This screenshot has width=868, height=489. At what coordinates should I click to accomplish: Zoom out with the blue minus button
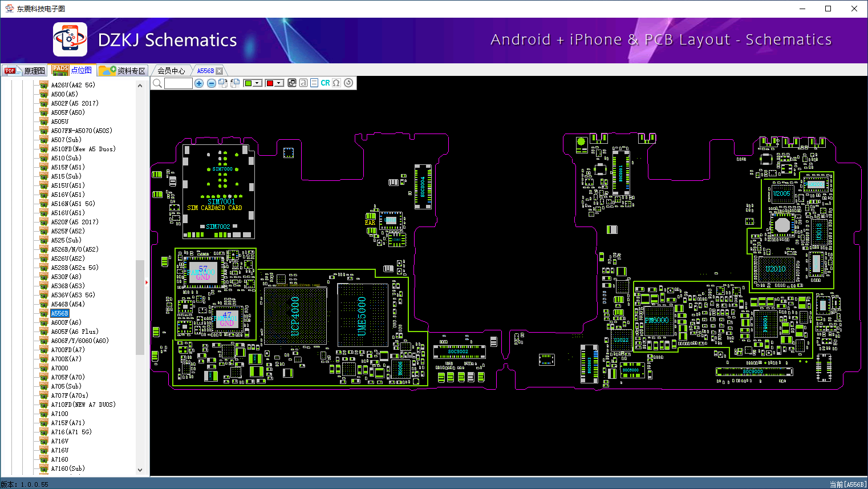point(212,83)
